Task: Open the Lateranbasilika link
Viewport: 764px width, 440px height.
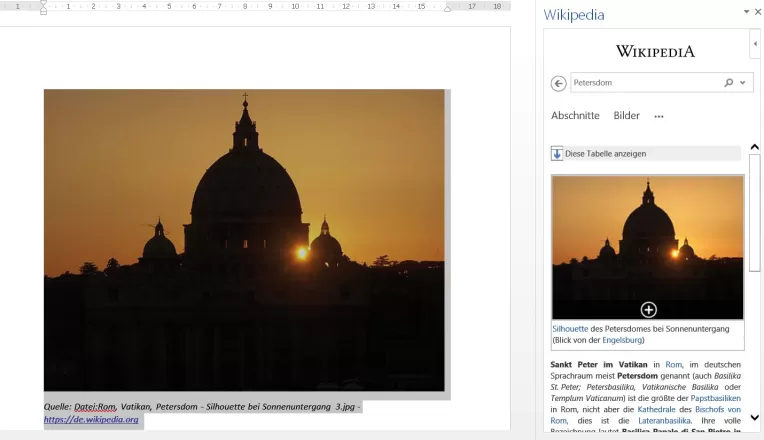Action: (x=665, y=421)
